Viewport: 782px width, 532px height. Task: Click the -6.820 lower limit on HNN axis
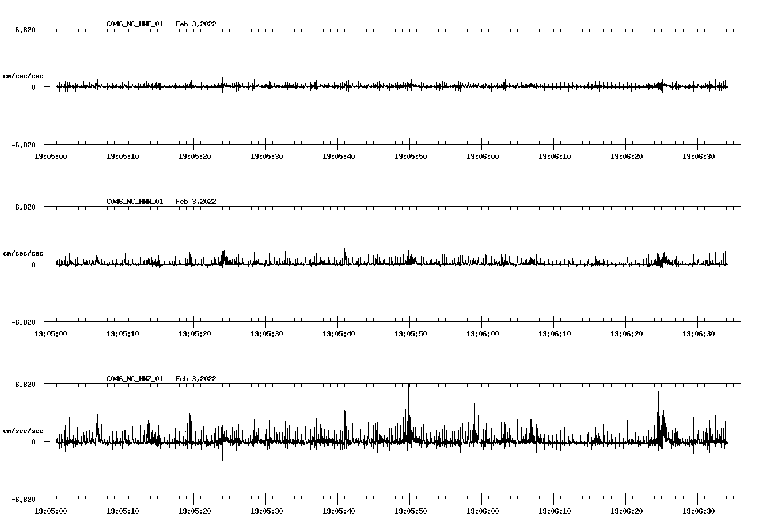[23, 322]
